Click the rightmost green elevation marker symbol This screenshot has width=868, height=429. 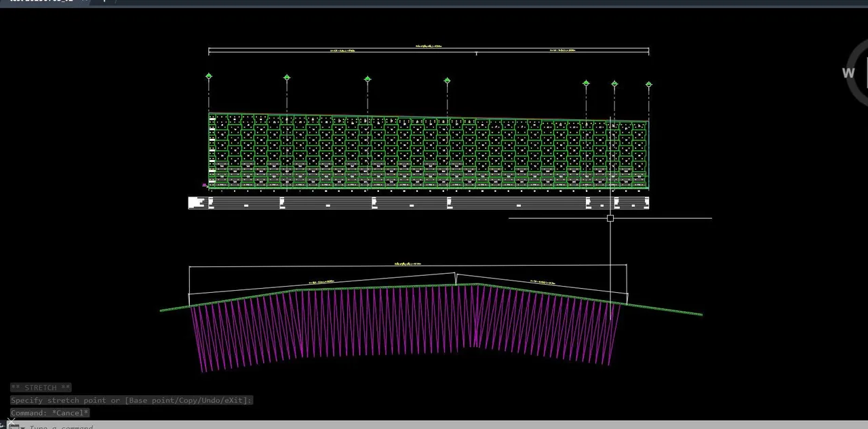[x=648, y=85]
